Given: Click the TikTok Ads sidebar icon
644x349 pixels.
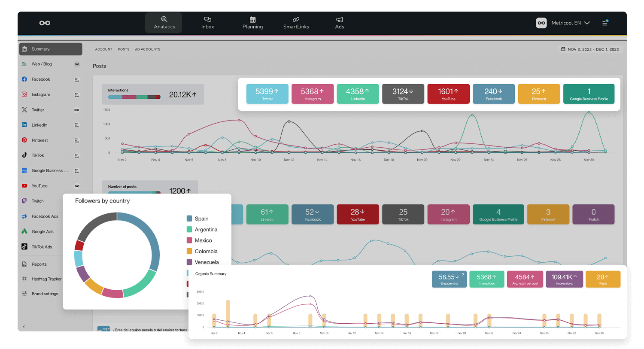Looking at the screenshot, I should [24, 247].
